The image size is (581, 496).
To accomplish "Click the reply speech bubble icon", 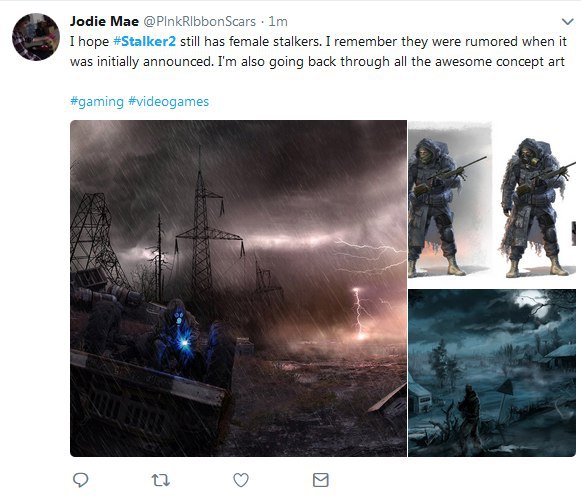I will click(x=80, y=480).
